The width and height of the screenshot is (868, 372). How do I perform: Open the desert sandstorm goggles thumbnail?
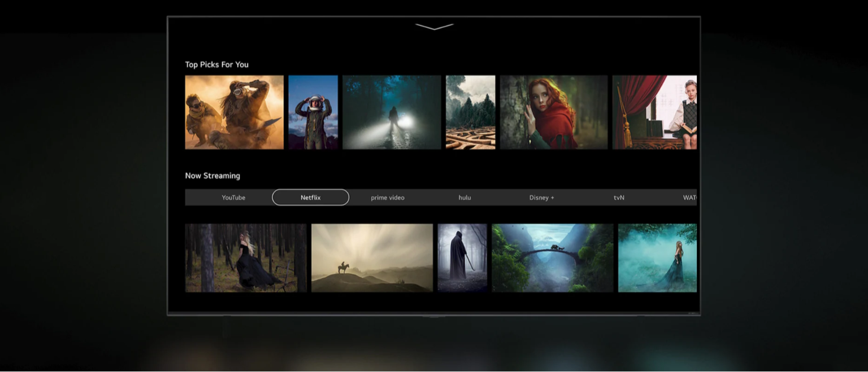234,112
